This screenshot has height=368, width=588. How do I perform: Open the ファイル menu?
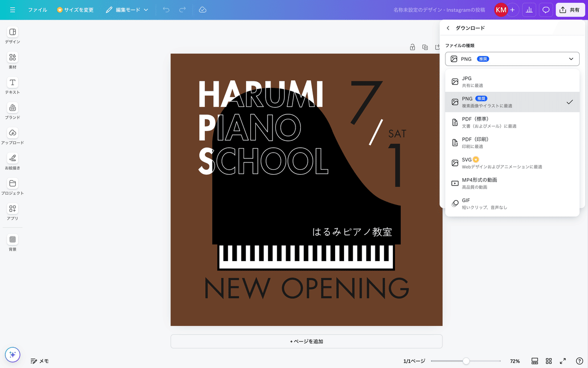[38, 9]
